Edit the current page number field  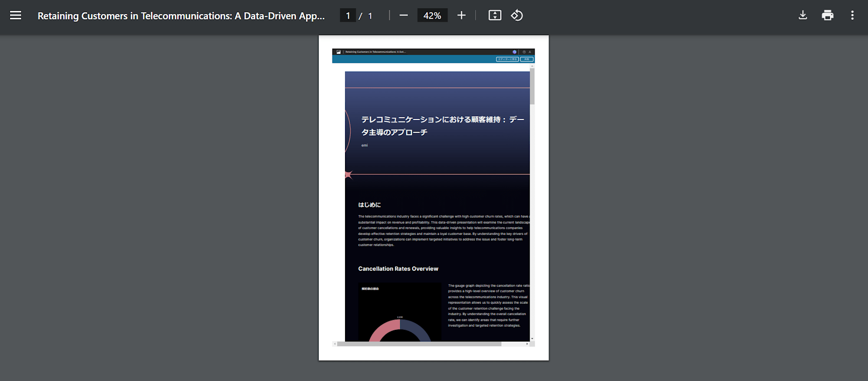tap(348, 16)
